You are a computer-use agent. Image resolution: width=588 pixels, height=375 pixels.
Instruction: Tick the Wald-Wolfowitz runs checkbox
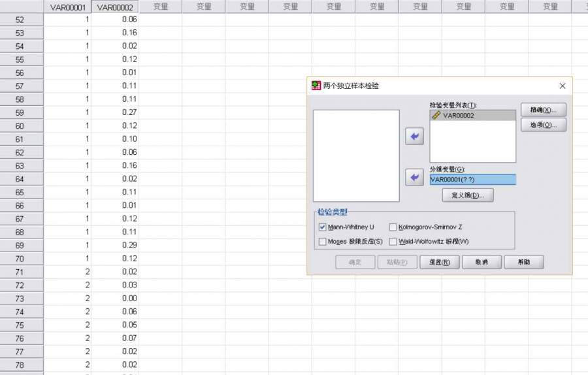[x=393, y=242]
